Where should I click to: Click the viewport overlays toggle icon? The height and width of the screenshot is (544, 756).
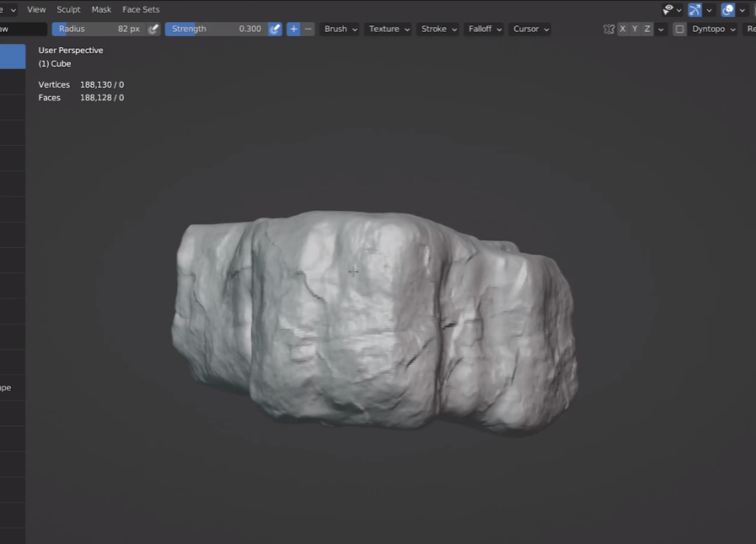727,9
